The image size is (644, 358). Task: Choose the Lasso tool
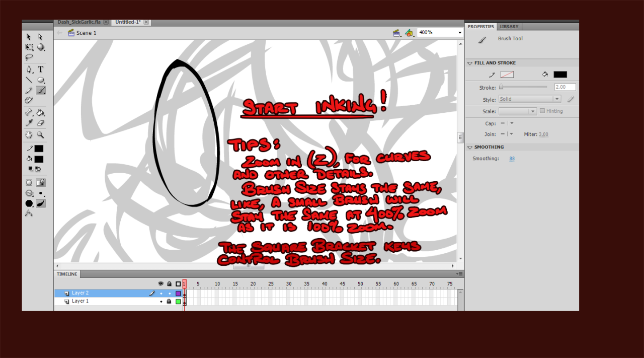(x=29, y=57)
